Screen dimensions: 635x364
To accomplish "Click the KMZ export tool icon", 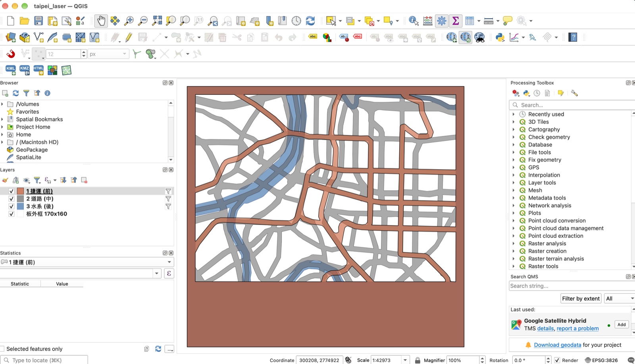I will (x=25, y=70).
